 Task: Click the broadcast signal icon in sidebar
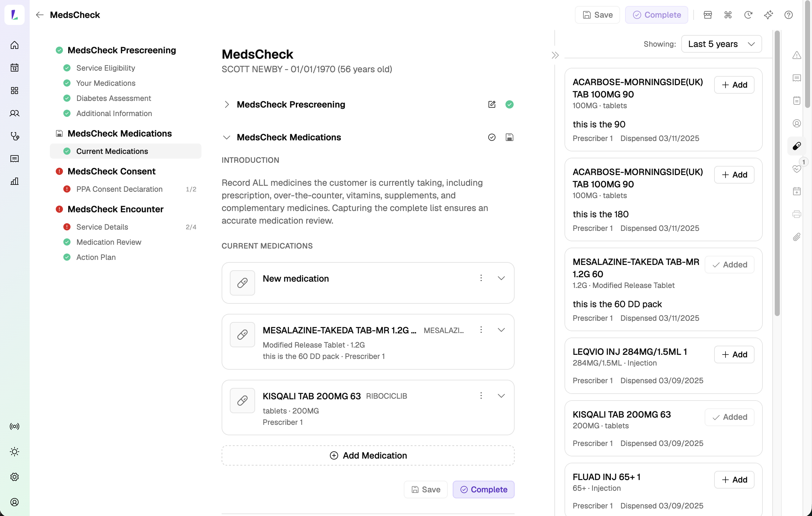[x=15, y=426]
